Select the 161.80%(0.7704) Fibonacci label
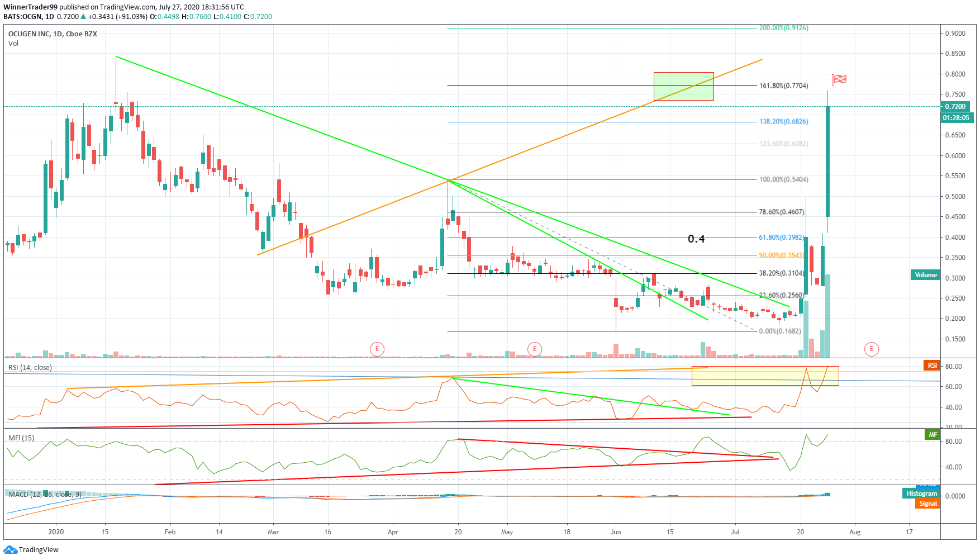This screenshot has width=980, height=560. [783, 86]
